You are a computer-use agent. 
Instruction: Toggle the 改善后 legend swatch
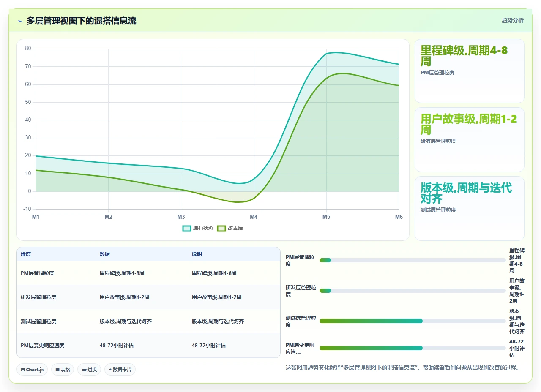[x=221, y=228]
